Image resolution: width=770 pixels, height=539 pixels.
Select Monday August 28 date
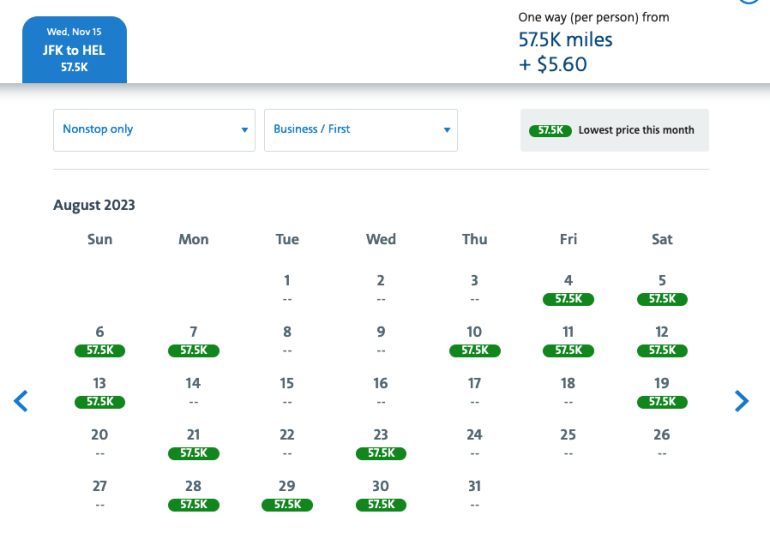click(193, 496)
